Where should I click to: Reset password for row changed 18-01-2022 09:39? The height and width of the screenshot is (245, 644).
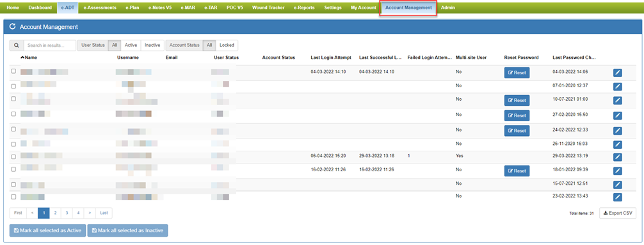pyautogui.click(x=517, y=171)
